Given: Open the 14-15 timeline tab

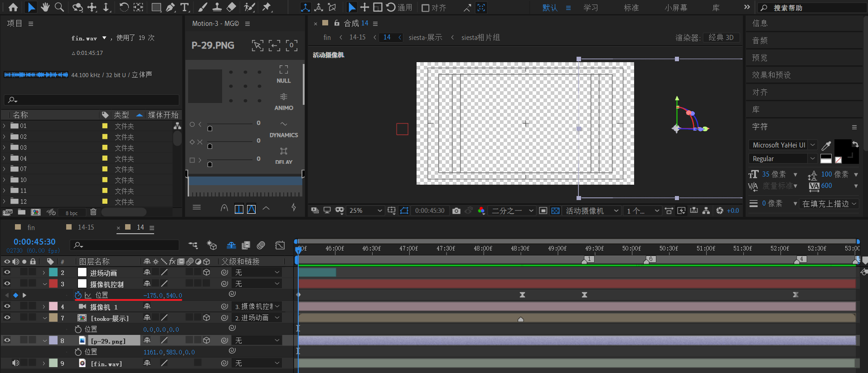Looking at the screenshot, I should tap(86, 227).
